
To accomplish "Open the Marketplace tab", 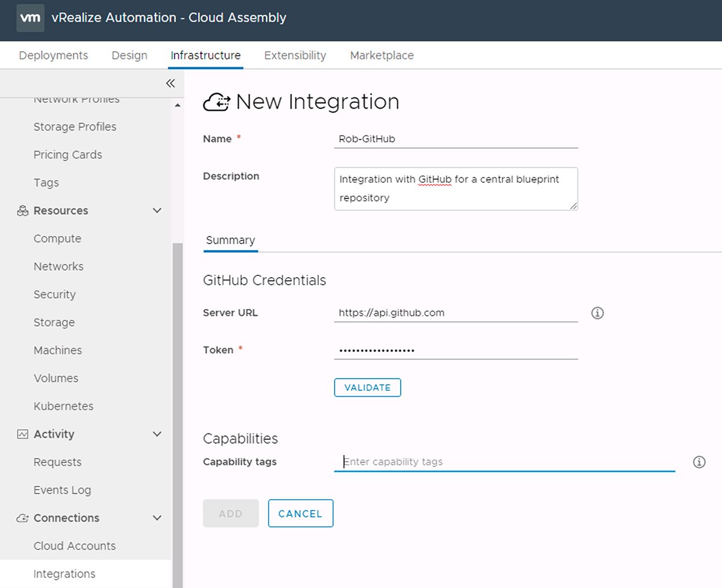I will [381, 55].
